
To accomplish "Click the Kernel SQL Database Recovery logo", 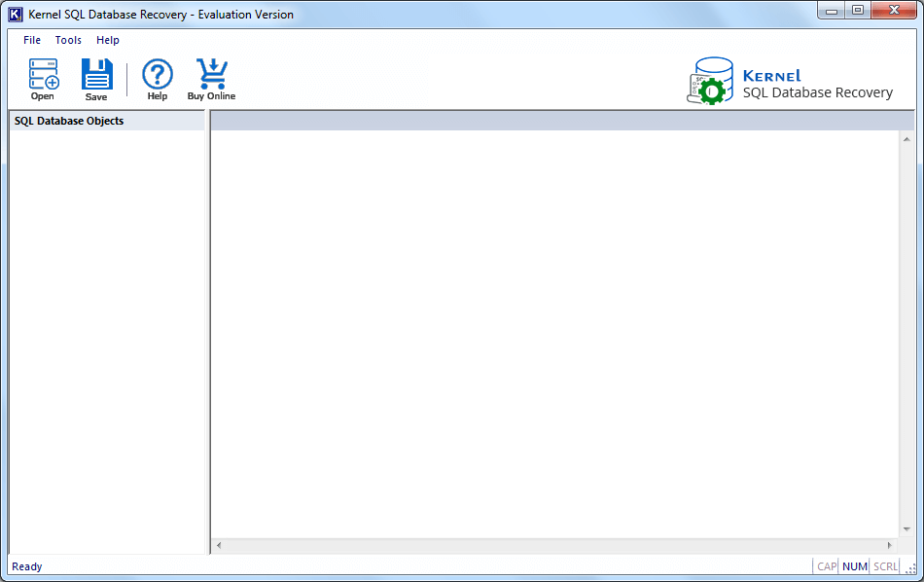I will pos(790,82).
